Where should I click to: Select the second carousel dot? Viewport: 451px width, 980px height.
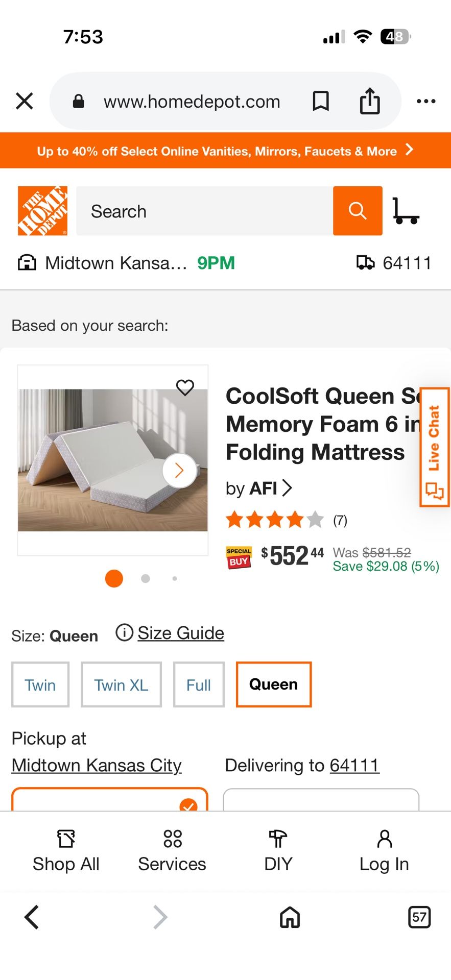pyautogui.click(x=145, y=578)
